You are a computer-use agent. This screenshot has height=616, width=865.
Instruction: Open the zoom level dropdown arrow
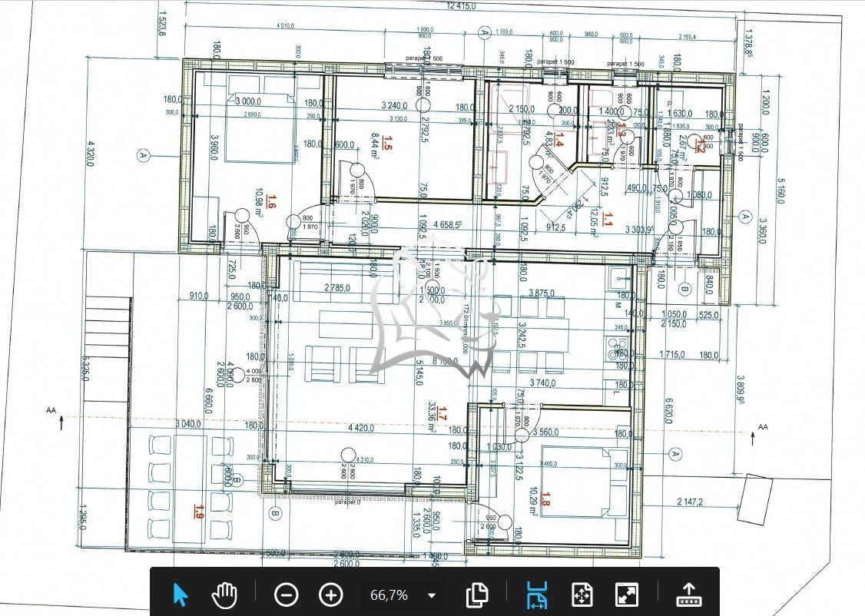pos(432,595)
